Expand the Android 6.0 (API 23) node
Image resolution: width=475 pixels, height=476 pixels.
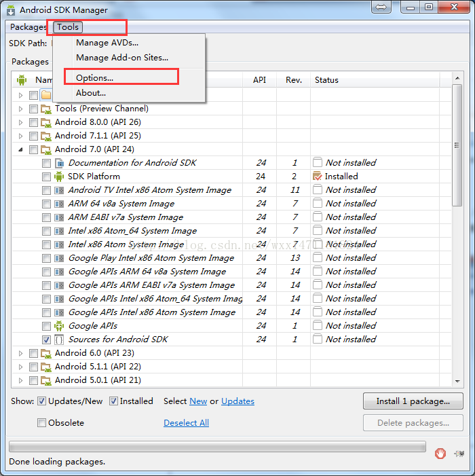(20, 353)
